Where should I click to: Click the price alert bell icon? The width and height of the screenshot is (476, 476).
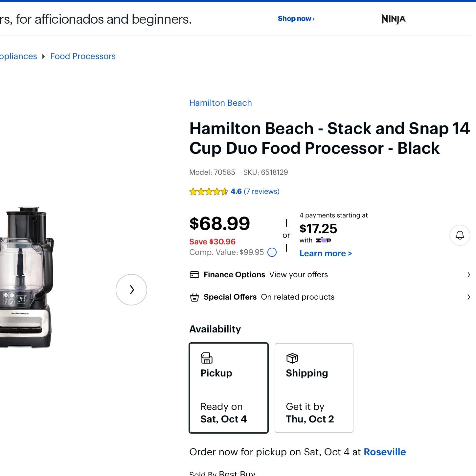(460, 235)
